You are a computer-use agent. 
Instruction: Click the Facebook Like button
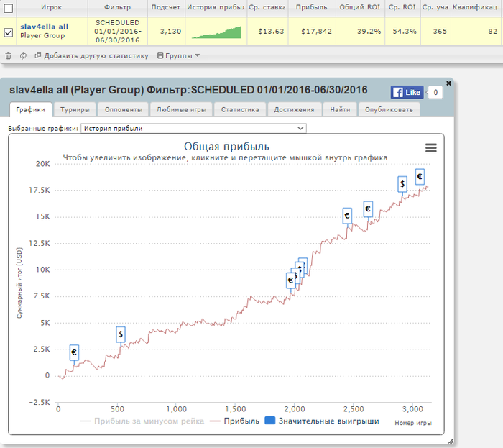(x=407, y=93)
